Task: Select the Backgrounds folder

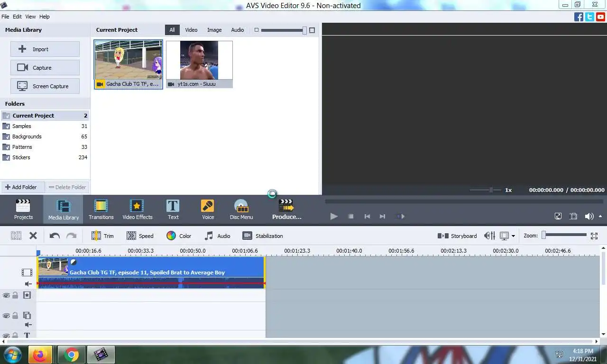Action: [45, 136]
